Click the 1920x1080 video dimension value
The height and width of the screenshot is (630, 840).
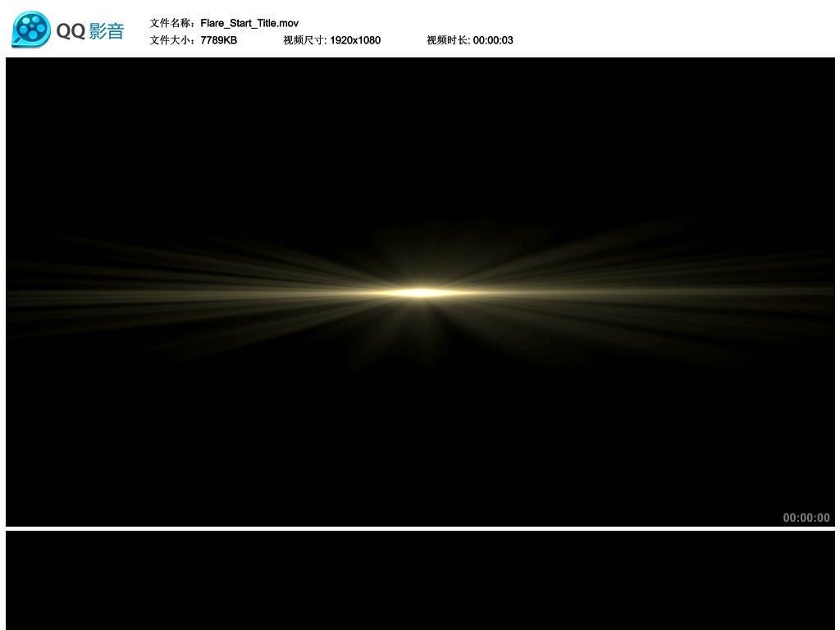coord(355,40)
